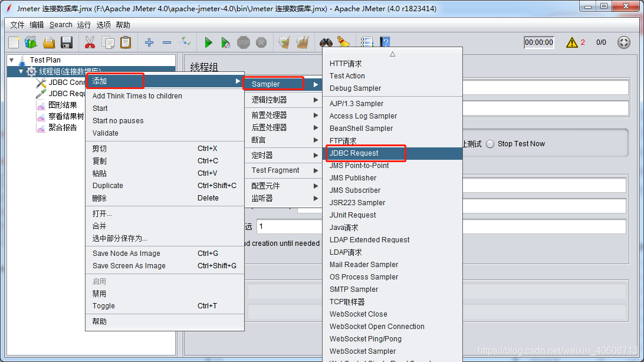Open the 后置处理器 submenu

click(282, 128)
